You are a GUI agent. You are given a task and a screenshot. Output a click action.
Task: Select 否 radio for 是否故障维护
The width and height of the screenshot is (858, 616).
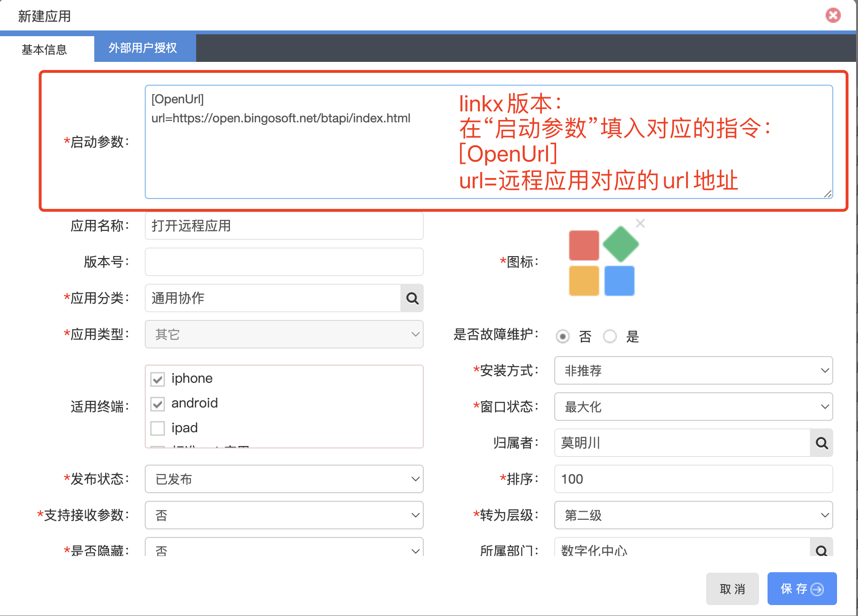[563, 337]
